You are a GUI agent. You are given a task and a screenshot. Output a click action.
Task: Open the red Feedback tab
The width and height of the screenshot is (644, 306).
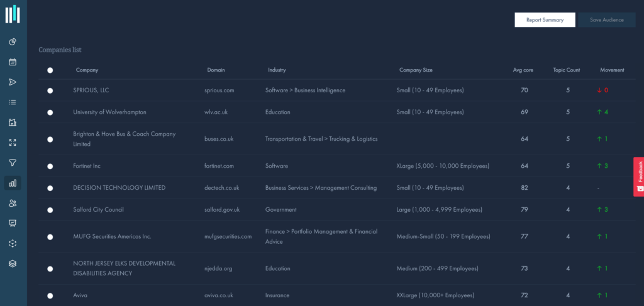[x=639, y=177]
